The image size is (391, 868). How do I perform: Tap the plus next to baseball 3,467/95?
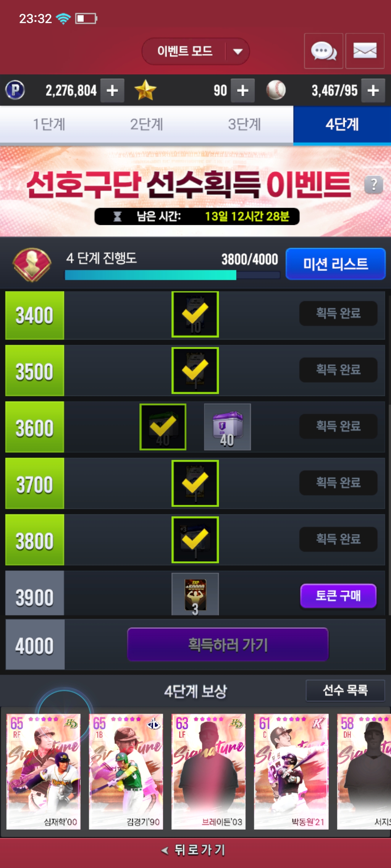point(373,90)
